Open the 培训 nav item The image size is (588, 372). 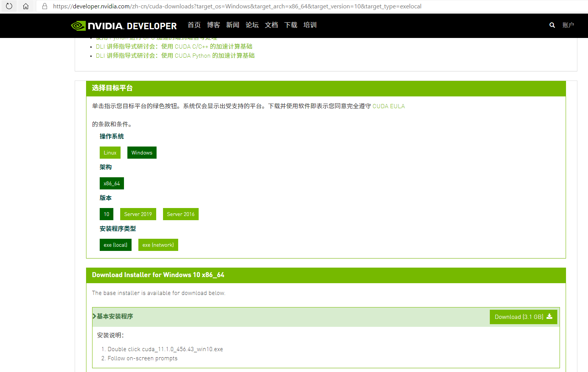click(x=310, y=25)
